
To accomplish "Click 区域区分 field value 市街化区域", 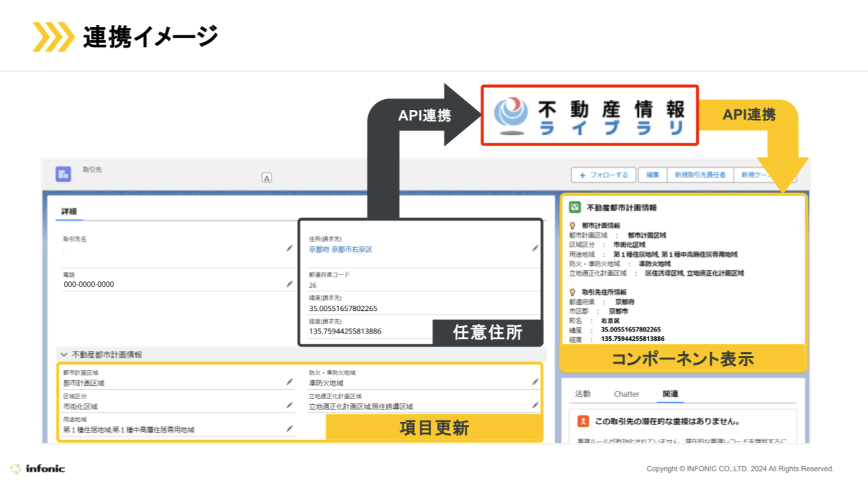I will coord(80,406).
